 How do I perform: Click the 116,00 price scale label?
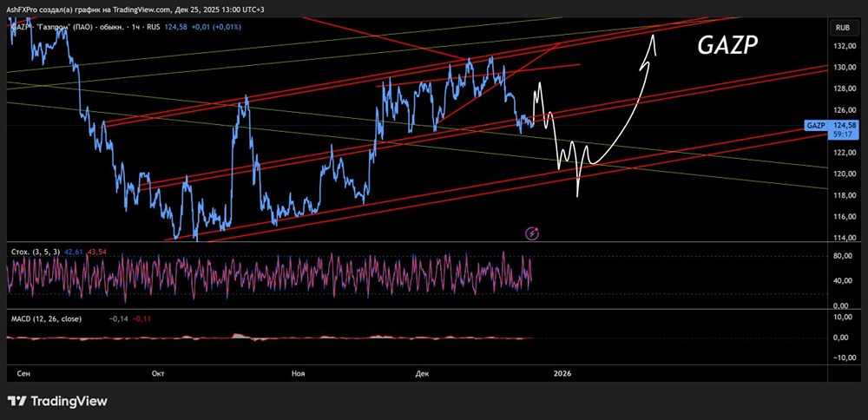point(844,216)
